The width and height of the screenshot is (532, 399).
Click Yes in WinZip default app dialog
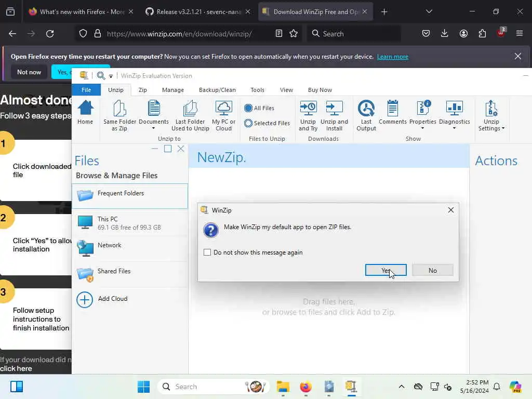point(386,270)
